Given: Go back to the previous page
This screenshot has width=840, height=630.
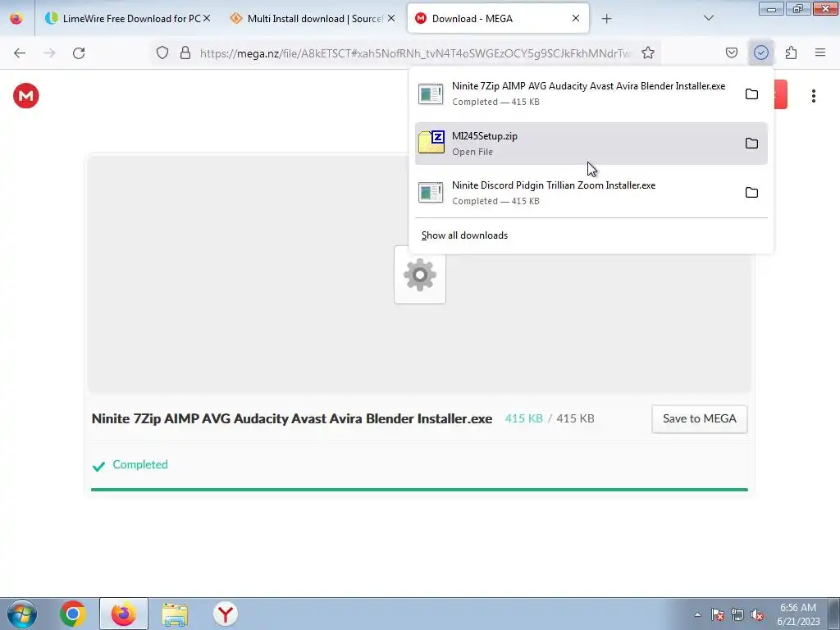Looking at the screenshot, I should coord(20,52).
